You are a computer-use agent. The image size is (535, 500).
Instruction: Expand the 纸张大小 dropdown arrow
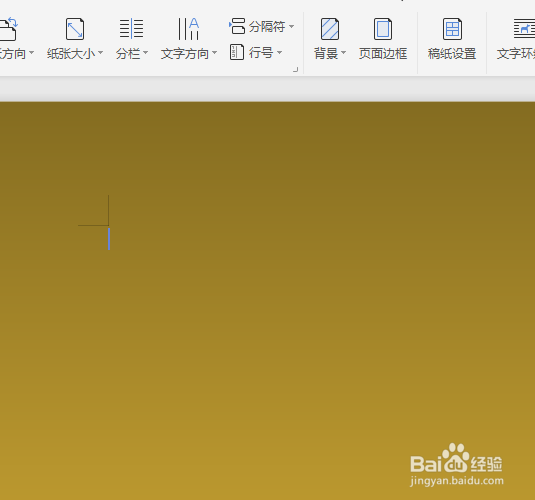click(x=100, y=53)
